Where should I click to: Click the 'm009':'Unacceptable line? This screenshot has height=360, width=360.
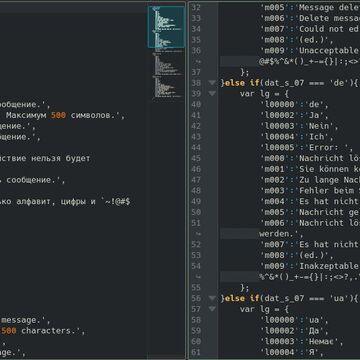point(310,50)
